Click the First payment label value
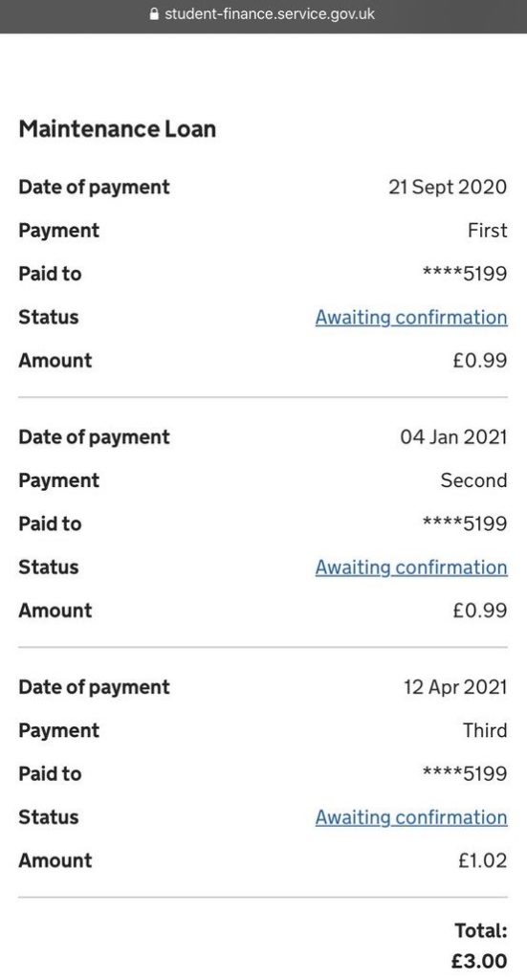Image resolution: width=527 pixels, height=980 pixels. [x=488, y=231]
